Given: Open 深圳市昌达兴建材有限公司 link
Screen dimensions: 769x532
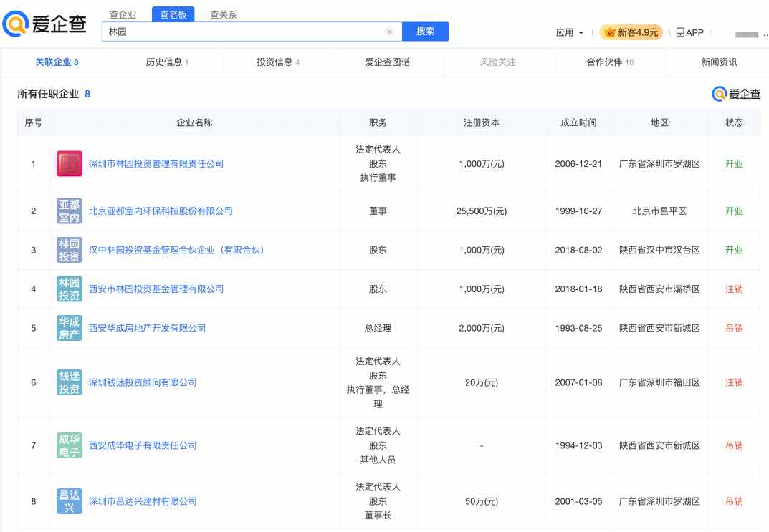Looking at the screenshot, I should [x=143, y=501].
